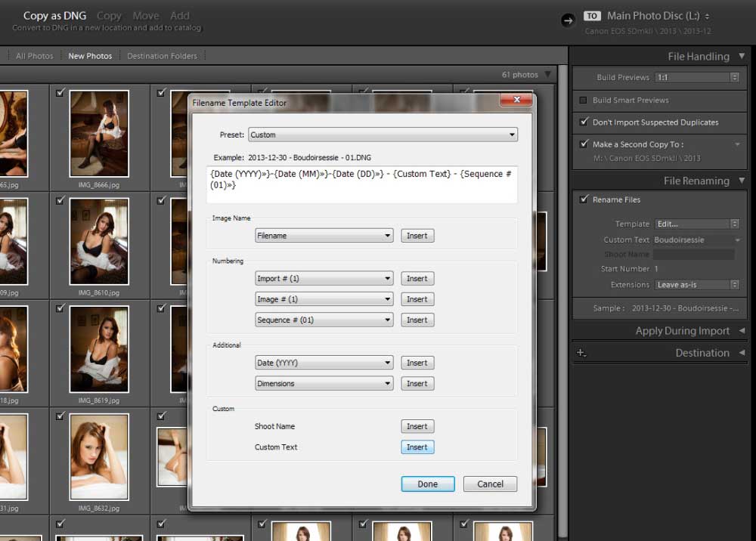Image resolution: width=756 pixels, height=541 pixels.
Task: Insert the Date (YYYY) token
Action: pos(417,363)
